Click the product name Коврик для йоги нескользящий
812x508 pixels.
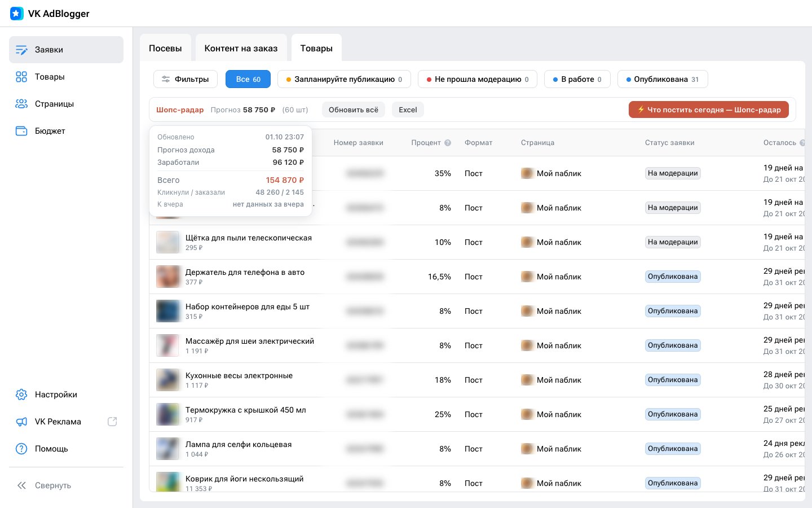(x=244, y=479)
